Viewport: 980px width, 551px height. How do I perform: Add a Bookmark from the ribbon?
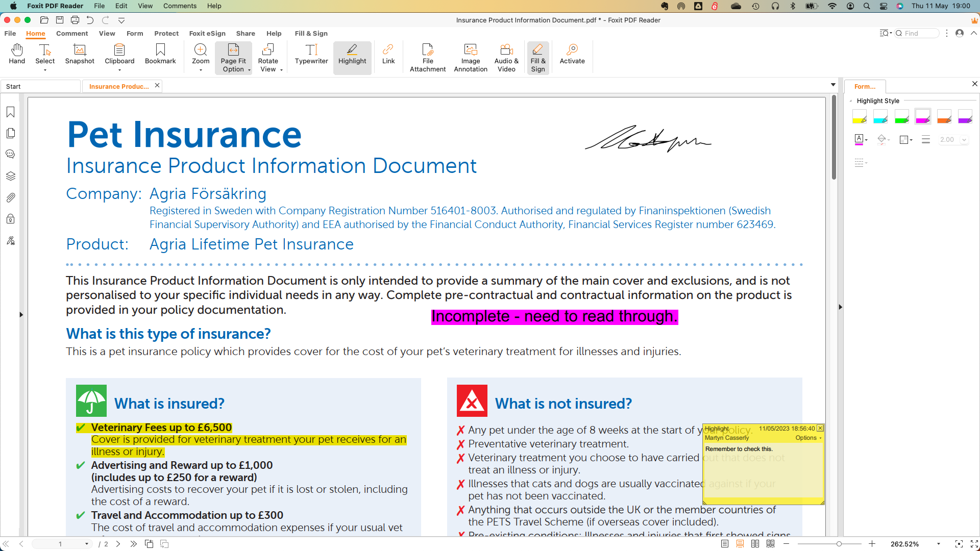pos(160,54)
